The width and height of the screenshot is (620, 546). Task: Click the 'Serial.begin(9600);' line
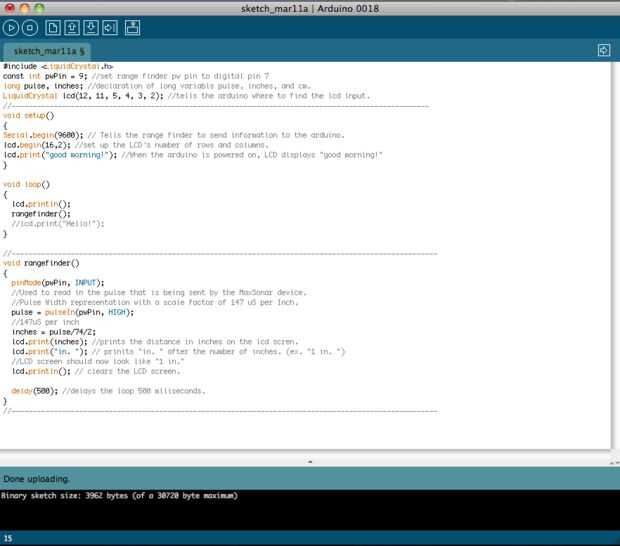pyautogui.click(x=174, y=135)
